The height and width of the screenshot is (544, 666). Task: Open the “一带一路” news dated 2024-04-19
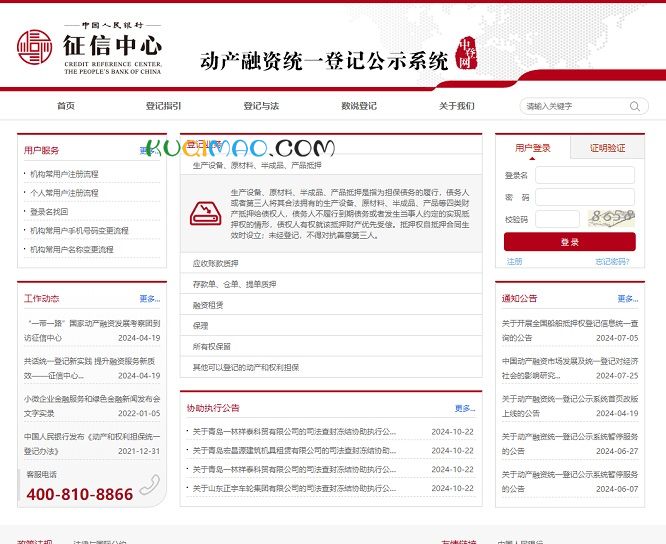(x=92, y=330)
